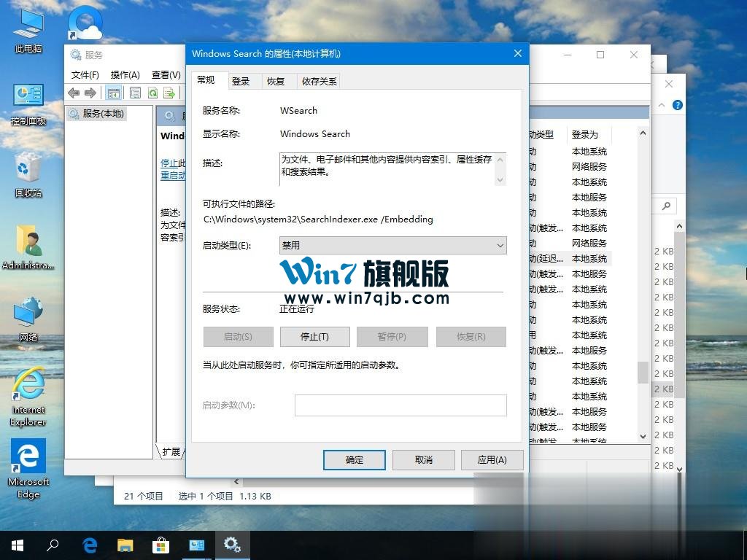Open the This PC desktop icon
Viewport: 747px width, 560px height.
click(x=28, y=31)
